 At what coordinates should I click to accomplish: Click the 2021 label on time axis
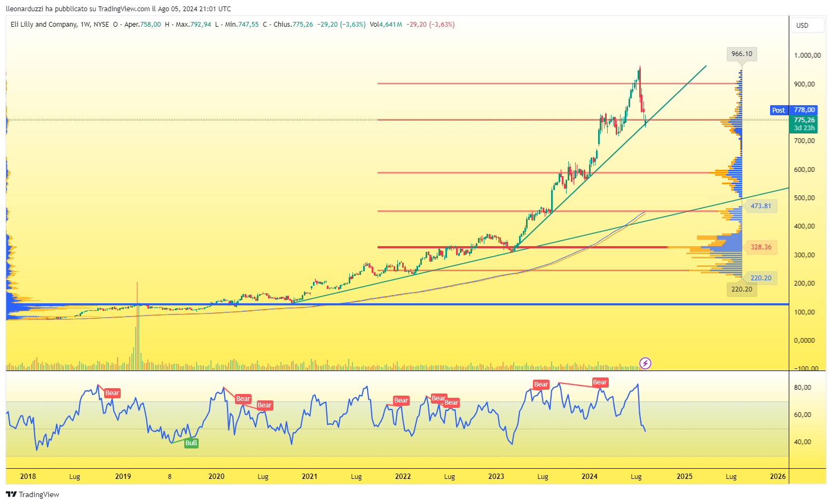310,476
